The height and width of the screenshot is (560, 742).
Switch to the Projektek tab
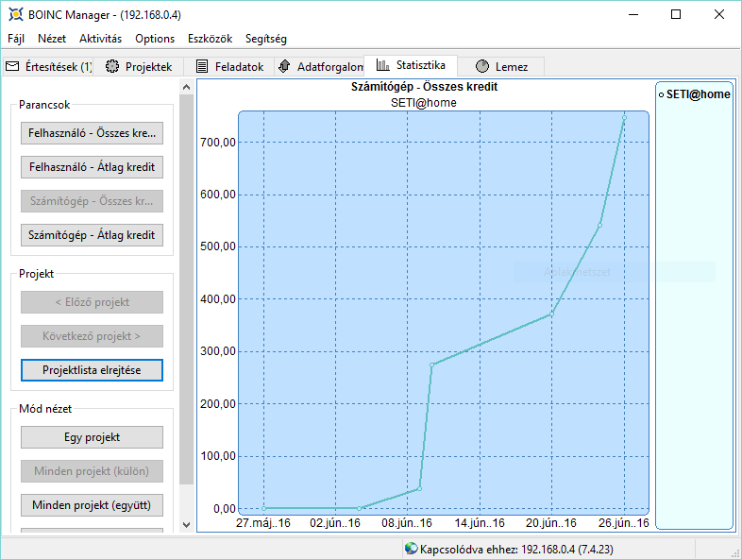[139, 66]
